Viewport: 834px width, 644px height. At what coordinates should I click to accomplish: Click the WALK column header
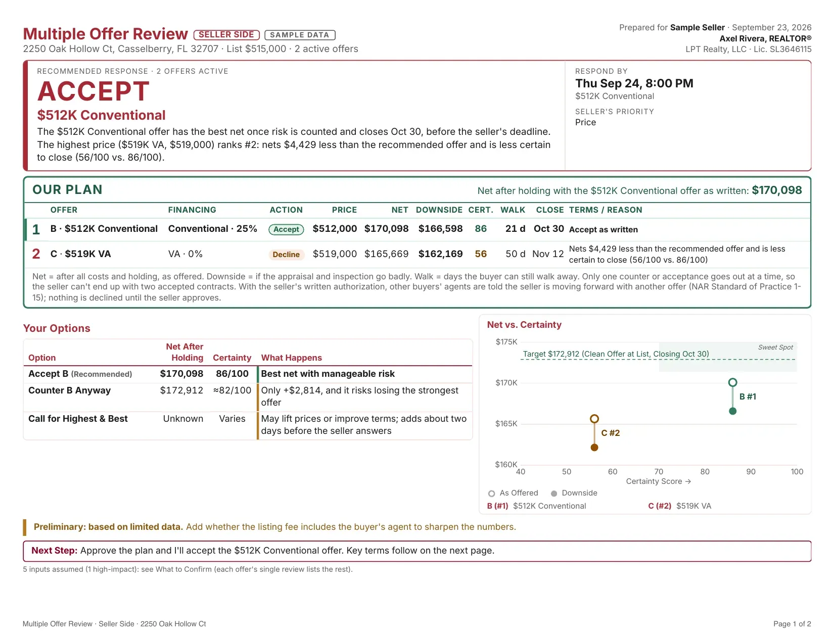(x=513, y=210)
